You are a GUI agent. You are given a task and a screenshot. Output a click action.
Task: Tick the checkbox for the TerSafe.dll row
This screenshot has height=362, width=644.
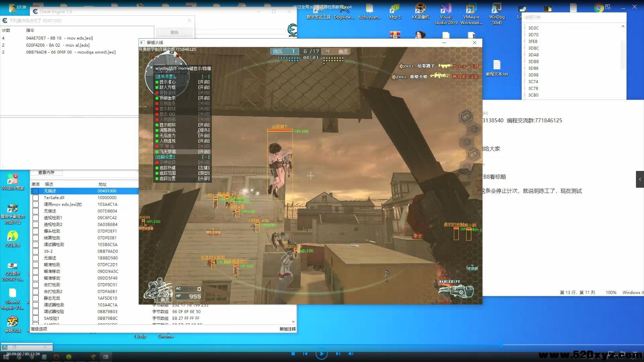click(36, 197)
